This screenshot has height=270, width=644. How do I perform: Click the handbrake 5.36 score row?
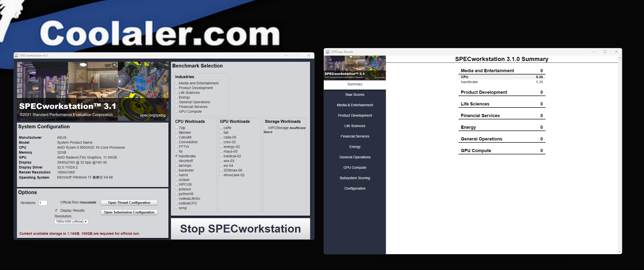pyautogui.click(x=502, y=82)
